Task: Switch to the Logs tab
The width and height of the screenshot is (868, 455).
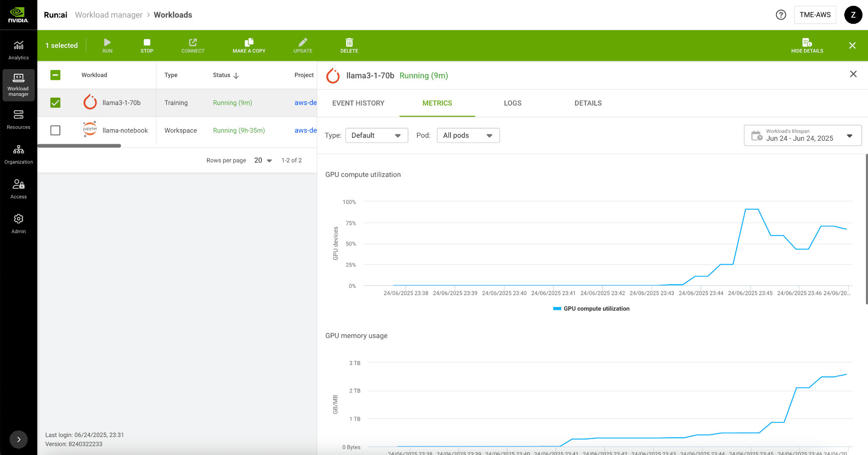Action: [512, 103]
